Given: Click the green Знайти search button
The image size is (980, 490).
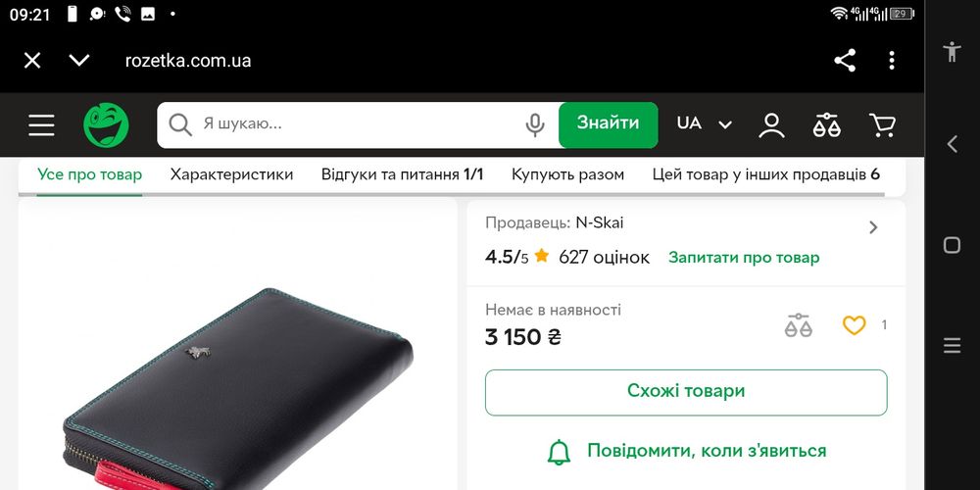Looking at the screenshot, I should click(609, 125).
